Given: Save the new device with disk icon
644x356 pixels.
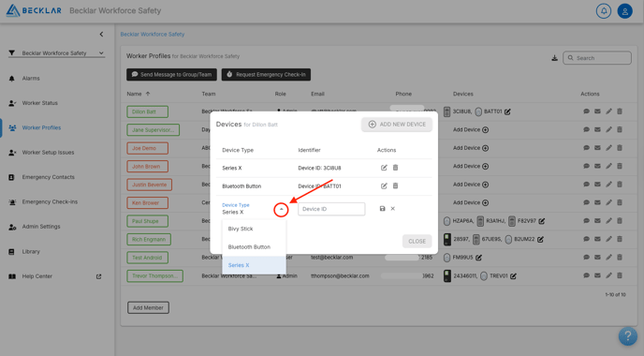Looking at the screenshot, I should pos(382,209).
